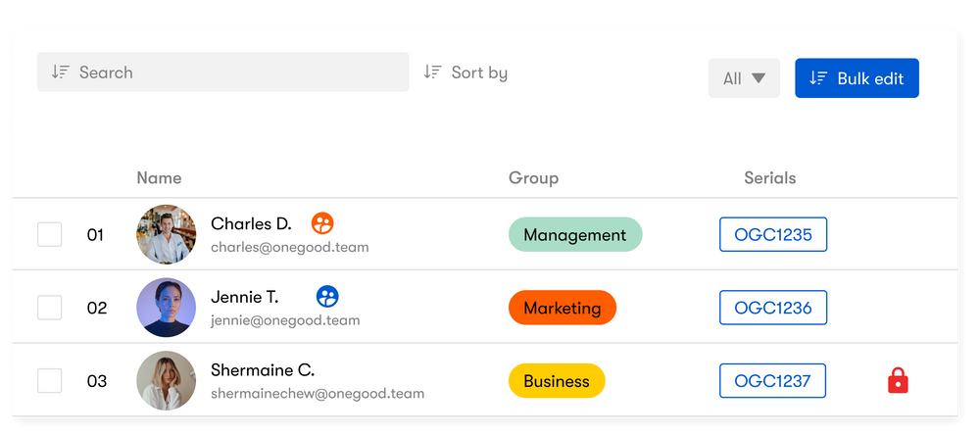Image resolution: width=980 pixels, height=434 pixels.
Task: Click into the Search input field
Action: click(x=235, y=72)
